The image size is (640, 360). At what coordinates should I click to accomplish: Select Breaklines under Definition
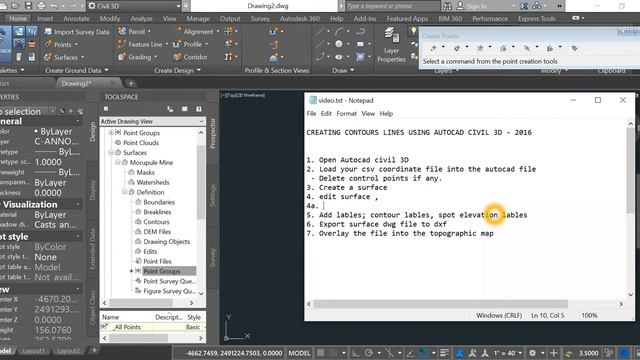coord(157,212)
